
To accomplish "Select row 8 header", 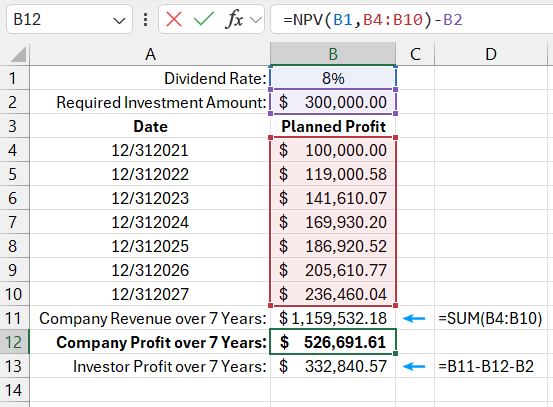I will point(14,246).
